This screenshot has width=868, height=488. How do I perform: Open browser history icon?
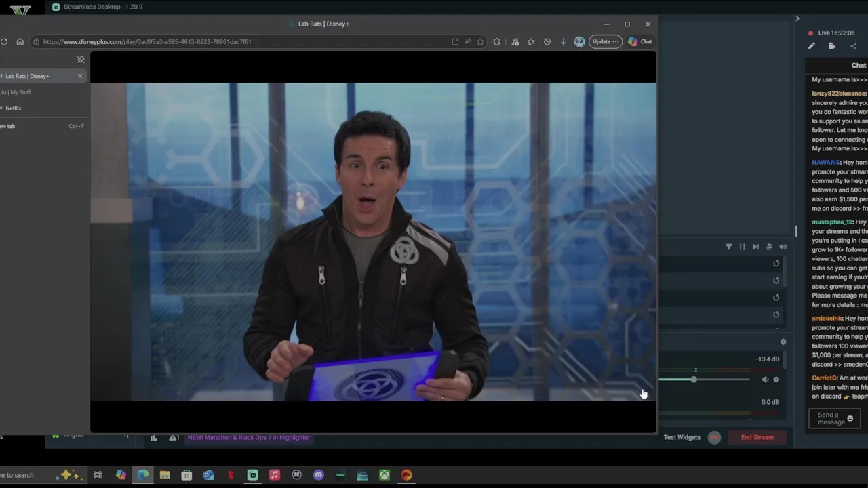click(547, 41)
